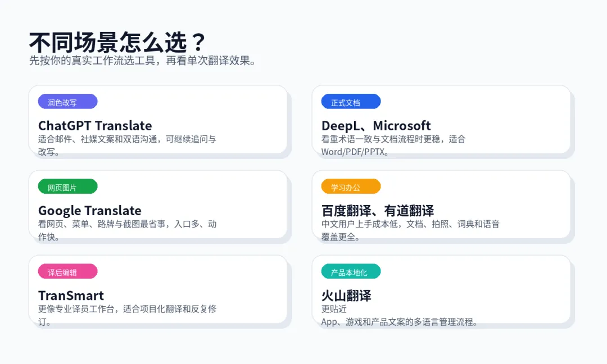Screen dimensions: 607x364
Task: Select the blue 正式文档 tag
Action: pos(351,102)
